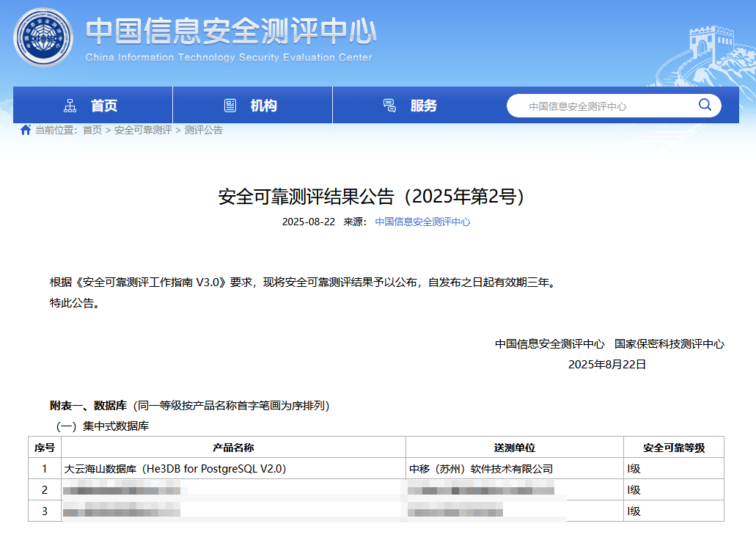Click the 中移（苏州）软件技术有限公司 cell

pyautogui.click(x=515, y=469)
